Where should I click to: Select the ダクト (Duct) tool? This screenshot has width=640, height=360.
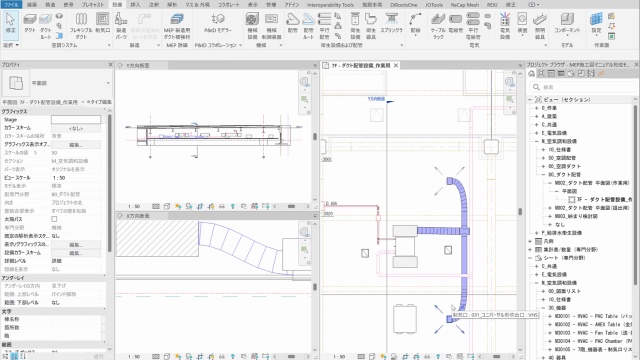click(x=29, y=23)
